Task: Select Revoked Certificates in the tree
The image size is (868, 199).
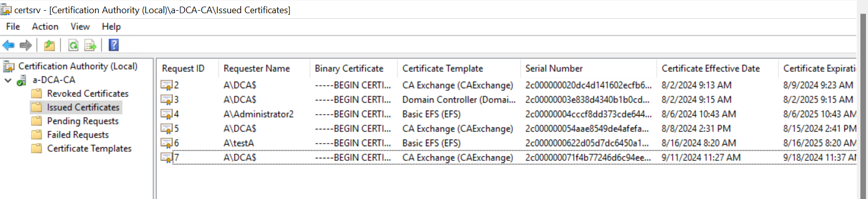Action: point(88,94)
